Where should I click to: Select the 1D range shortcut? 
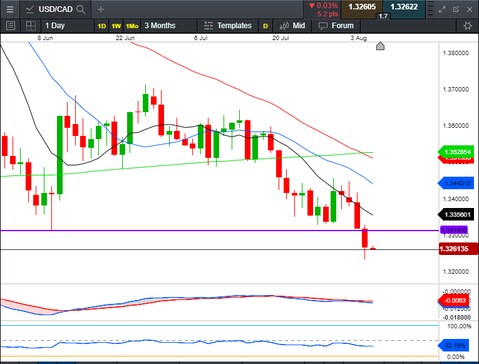click(x=102, y=26)
